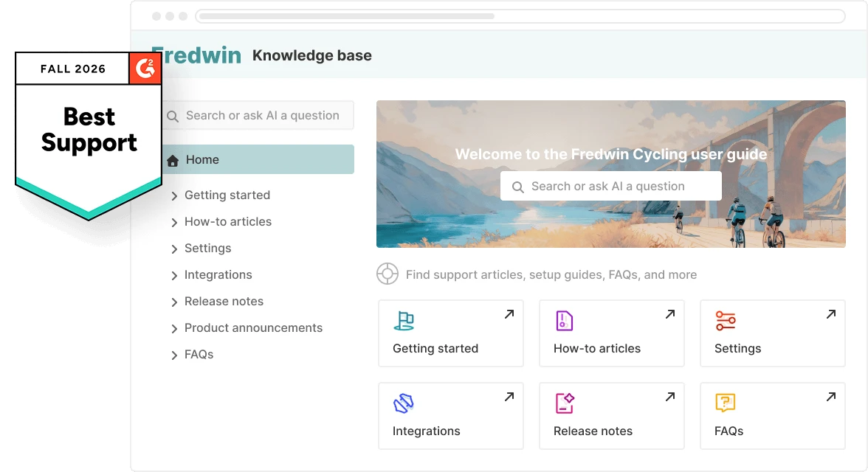Image resolution: width=868 pixels, height=472 pixels.
Task: Expand the Settings sidebar chevron
Action: [174, 249]
